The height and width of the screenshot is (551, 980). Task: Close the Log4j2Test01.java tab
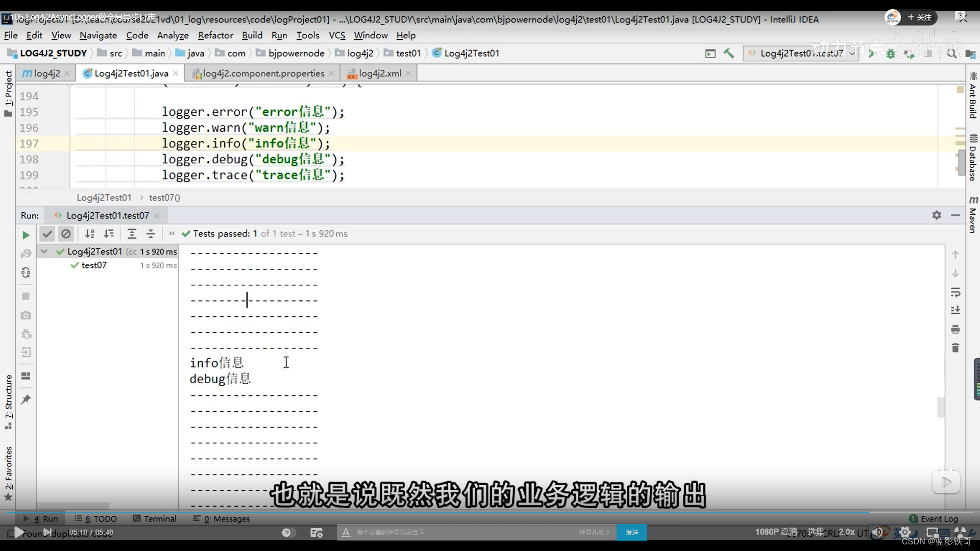coord(176,73)
